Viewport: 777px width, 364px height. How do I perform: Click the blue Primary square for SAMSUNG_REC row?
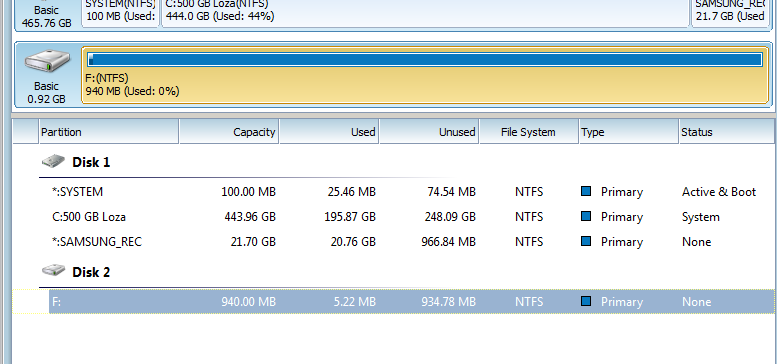click(x=586, y=242)
